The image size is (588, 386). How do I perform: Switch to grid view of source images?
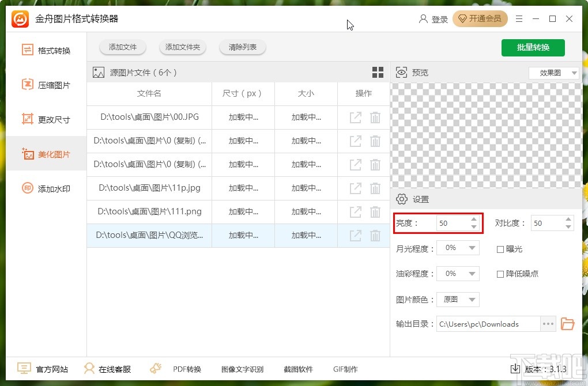[x=378, y=73]
